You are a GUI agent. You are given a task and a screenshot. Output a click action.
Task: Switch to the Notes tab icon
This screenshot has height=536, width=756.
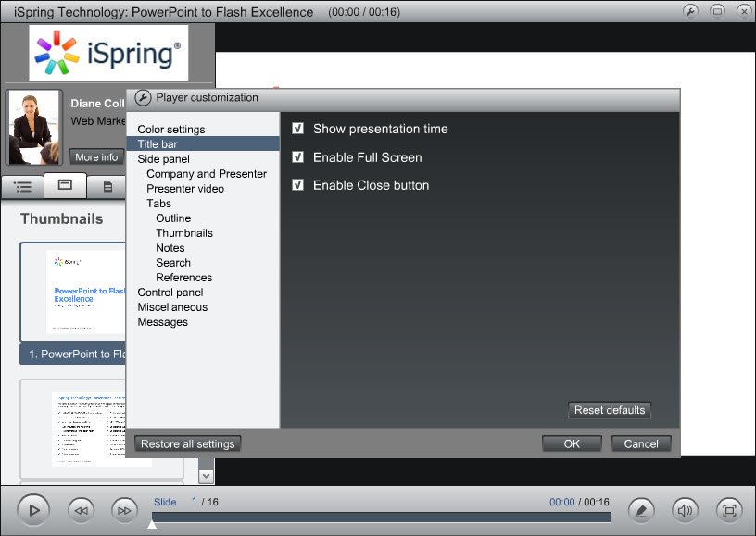(x=107, y=186)
